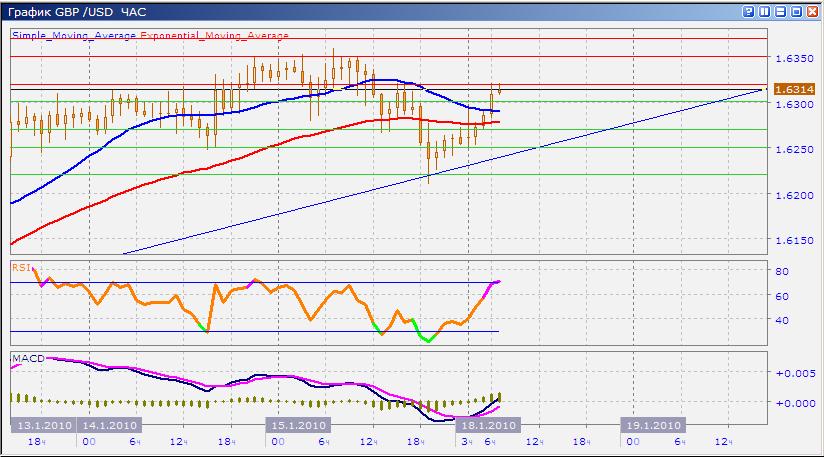The width and height of the screenshot is (824, 457).
Task: Select the 13.1.2010 date marker
Action: click(x=42, y=425)
